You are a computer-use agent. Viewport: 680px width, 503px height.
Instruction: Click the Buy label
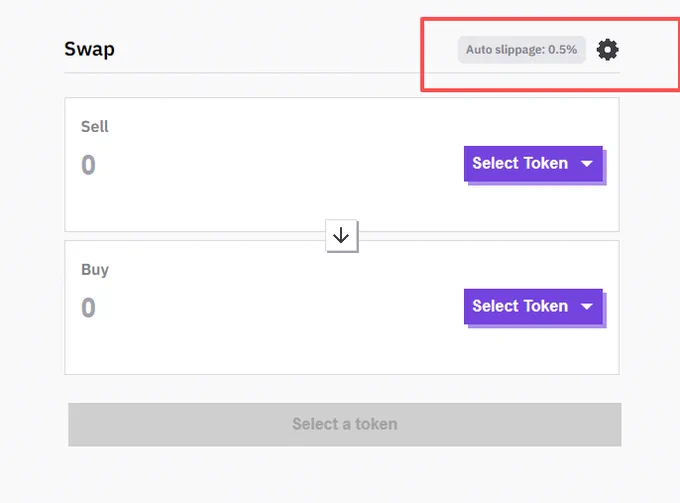[x=95, y=270]
